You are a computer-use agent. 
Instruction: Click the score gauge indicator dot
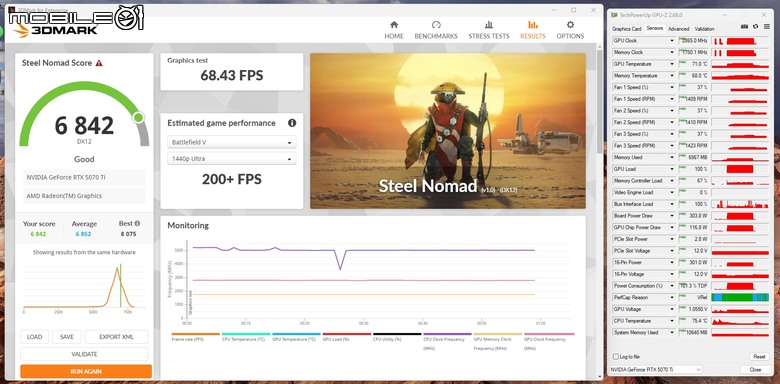click(138, 117)
